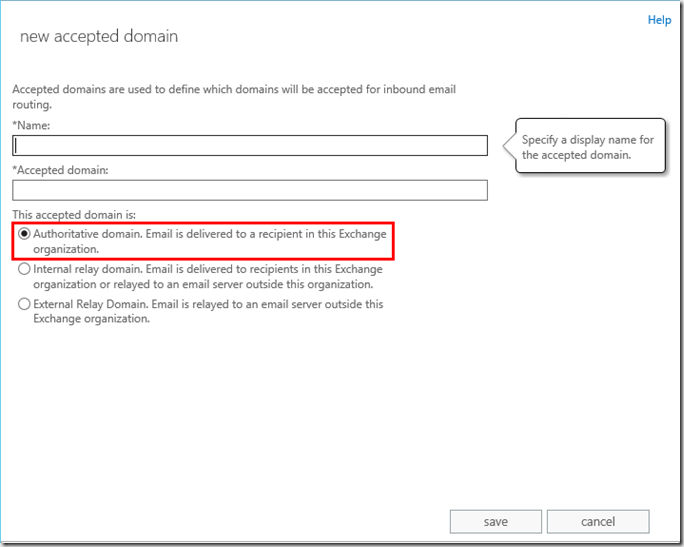Select the Authoritative domain radio button
Screen dimensions: 684x547
pos(24,233)
